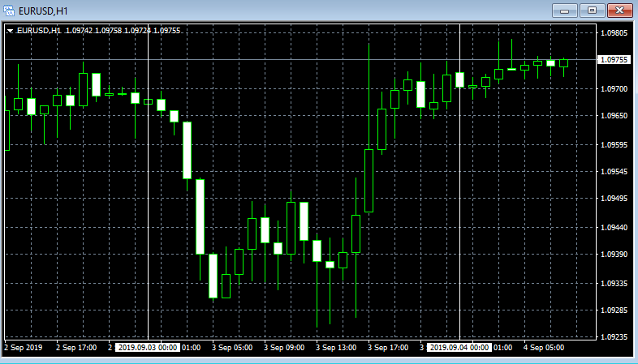
Task: Close the EURUSD,H1 chart window
Action: (619, 11)
